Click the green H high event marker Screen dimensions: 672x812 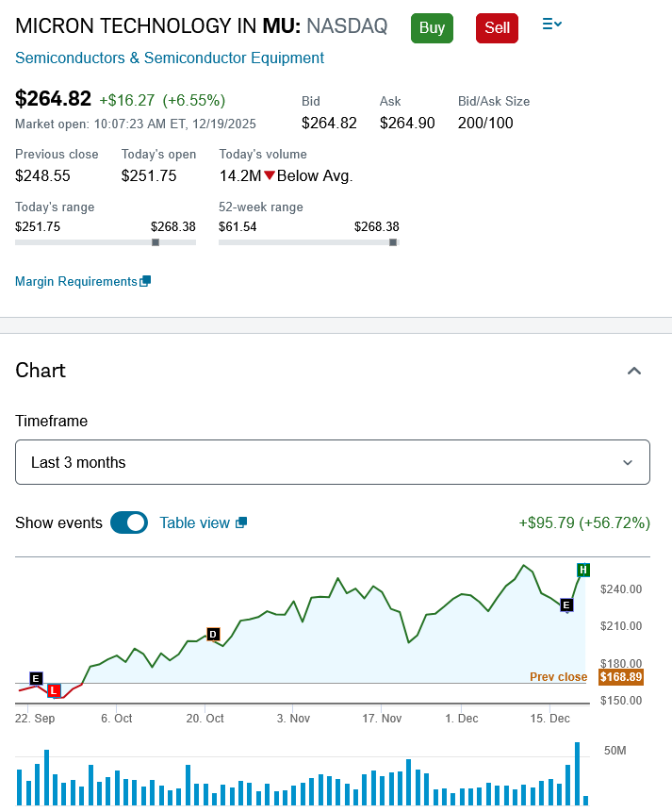[583, 571]
